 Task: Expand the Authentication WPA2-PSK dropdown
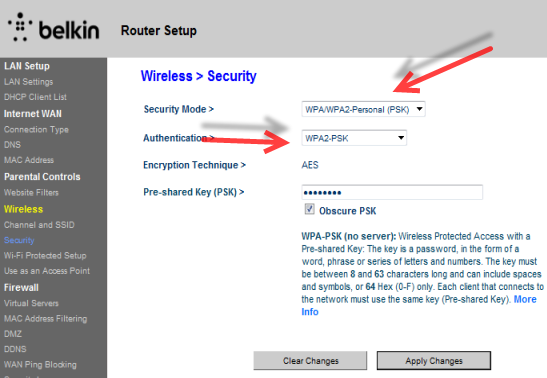354,138
